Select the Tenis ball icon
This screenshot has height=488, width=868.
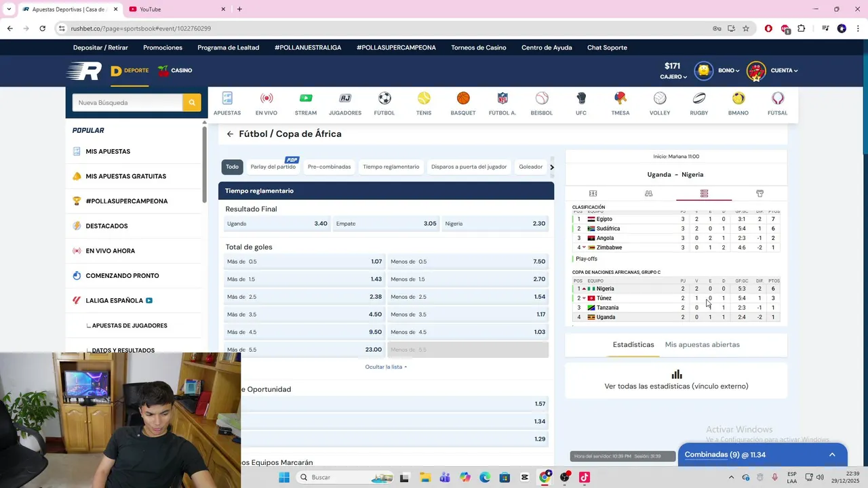coord(424,98)
